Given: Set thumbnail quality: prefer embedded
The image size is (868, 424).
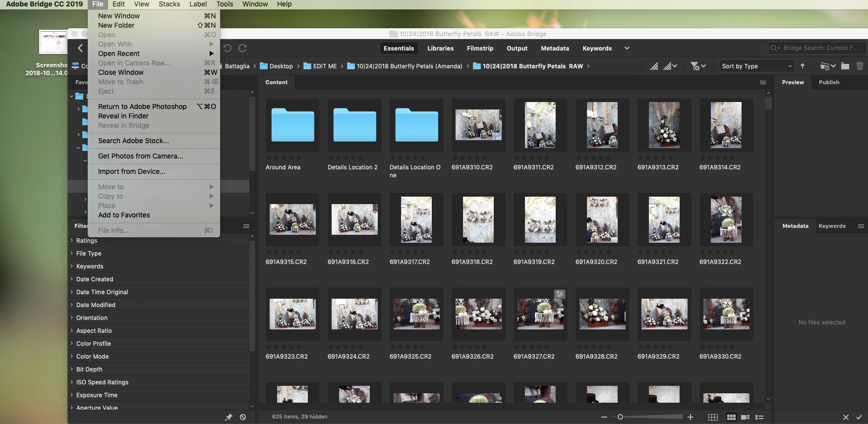Looking at the screenshot, I should click(x=654, y=66).
